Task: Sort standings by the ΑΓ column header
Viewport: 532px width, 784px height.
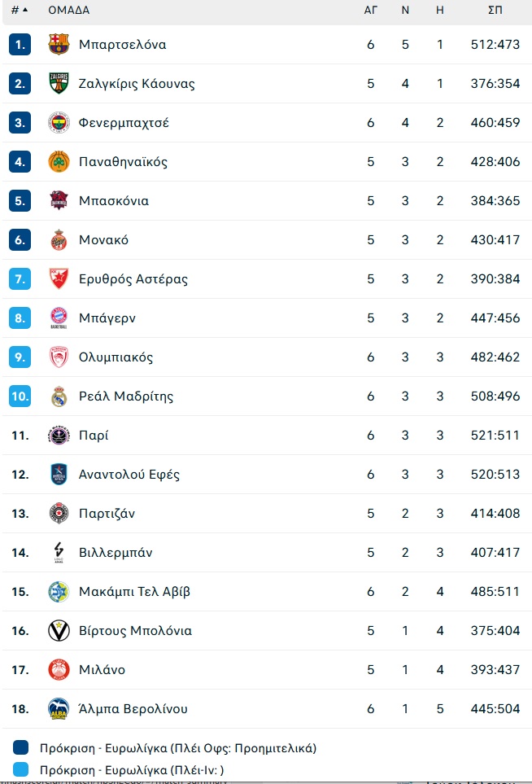Action: click(371, 10)
